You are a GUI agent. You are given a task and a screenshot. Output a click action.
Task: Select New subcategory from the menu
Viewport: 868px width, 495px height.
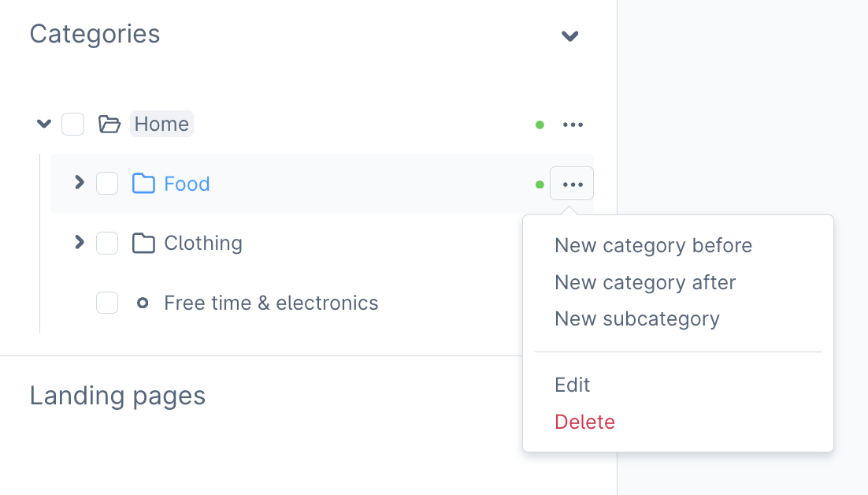[x=636, y=319]
